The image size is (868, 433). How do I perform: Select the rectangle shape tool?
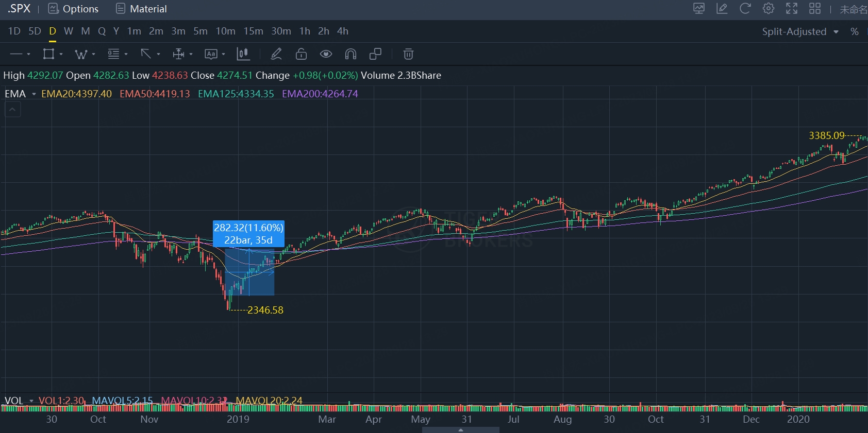[48, 54]
